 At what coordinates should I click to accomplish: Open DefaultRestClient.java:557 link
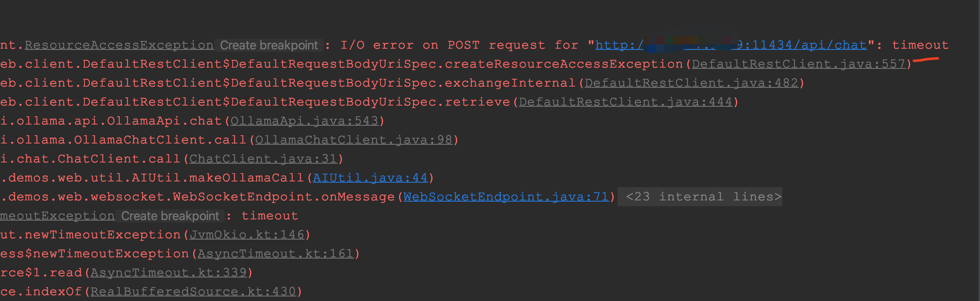798,64
